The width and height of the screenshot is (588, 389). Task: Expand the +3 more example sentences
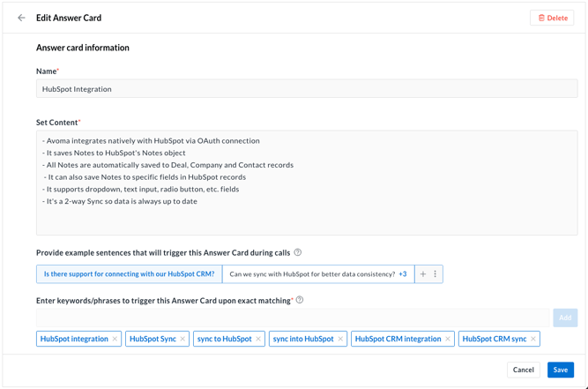click(403, 274)
